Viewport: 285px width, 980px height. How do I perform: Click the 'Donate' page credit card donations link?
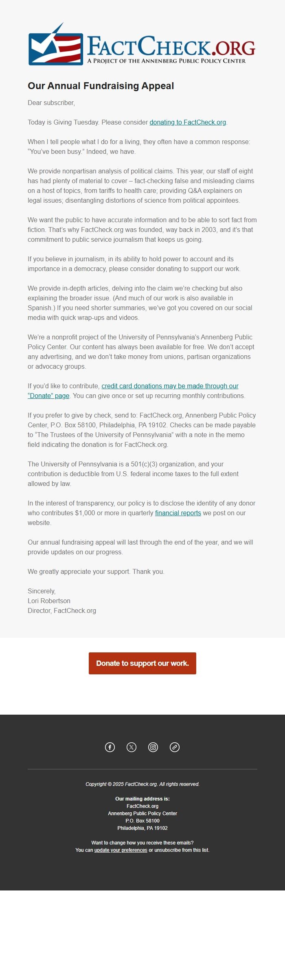171,386
